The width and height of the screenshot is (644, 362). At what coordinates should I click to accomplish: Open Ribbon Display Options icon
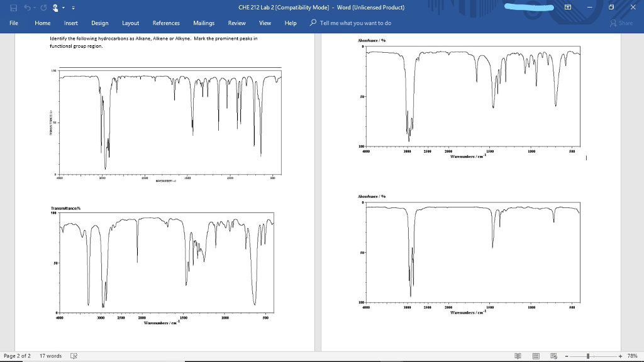[569, 8]
